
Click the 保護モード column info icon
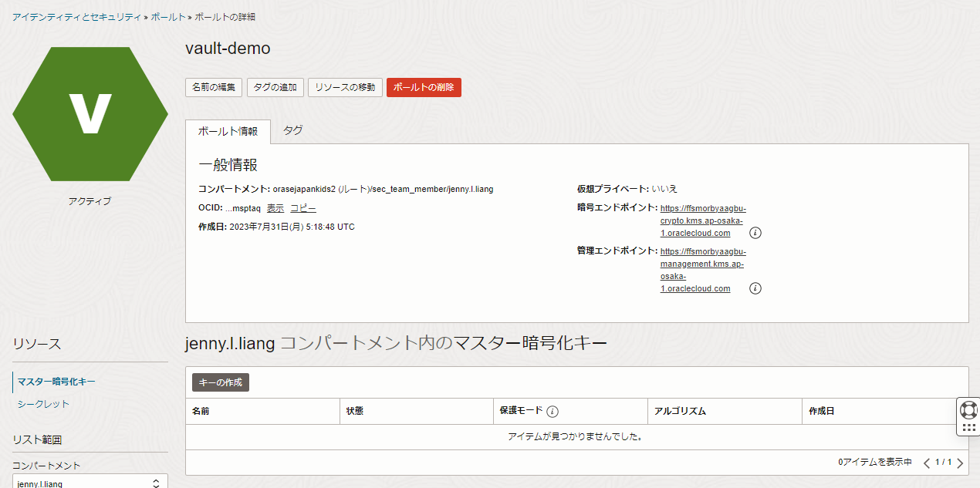click(553, 411)
